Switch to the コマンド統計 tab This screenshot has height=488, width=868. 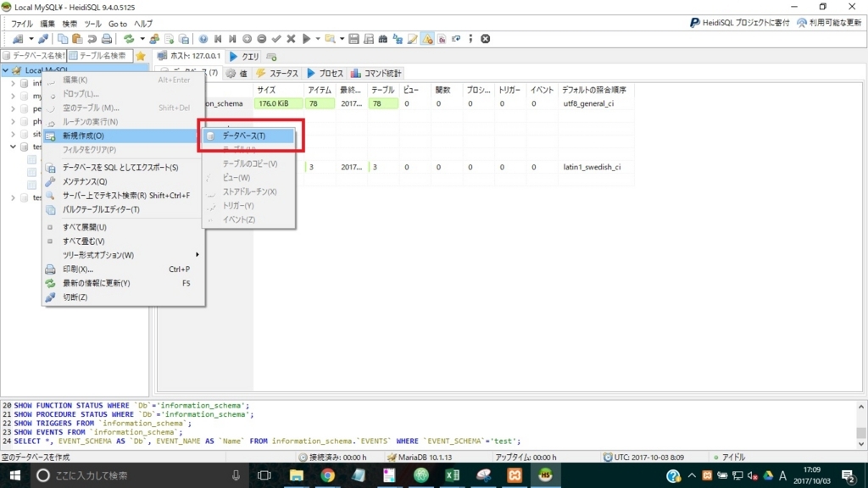coord(376,73)
